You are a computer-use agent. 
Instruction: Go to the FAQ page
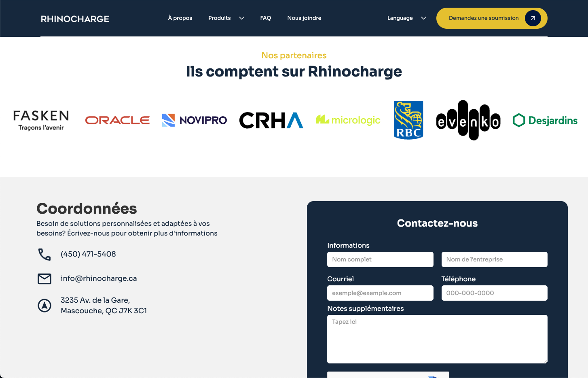click(x=266, y=18)
